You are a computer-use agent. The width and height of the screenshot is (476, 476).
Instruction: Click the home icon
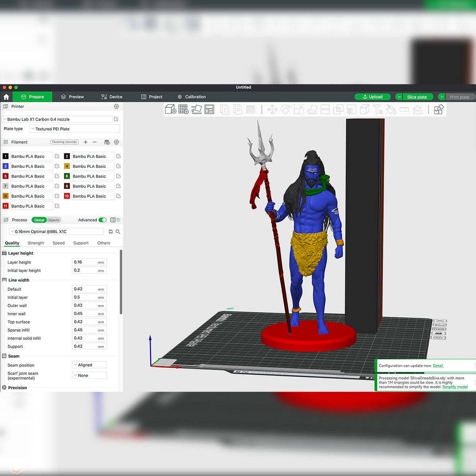(6, 97)
